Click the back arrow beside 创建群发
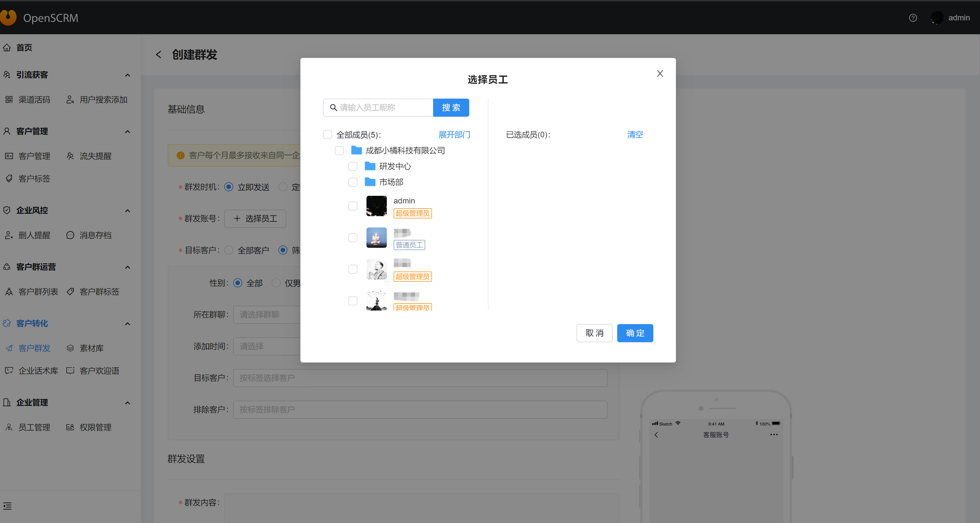 coord(159,55)
